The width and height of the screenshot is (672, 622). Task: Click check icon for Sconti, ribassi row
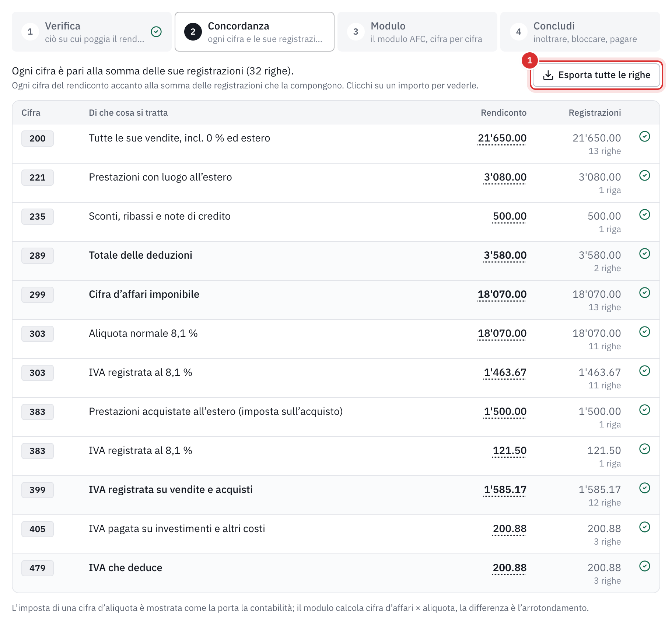click(645, 215)
